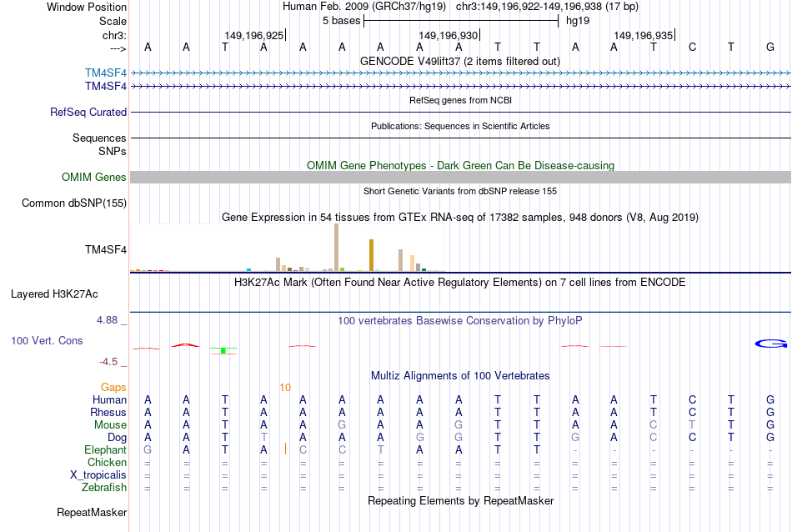Click the Chicken alignment row label
Viewport: 792px width, 532px height.
point(107,462)
